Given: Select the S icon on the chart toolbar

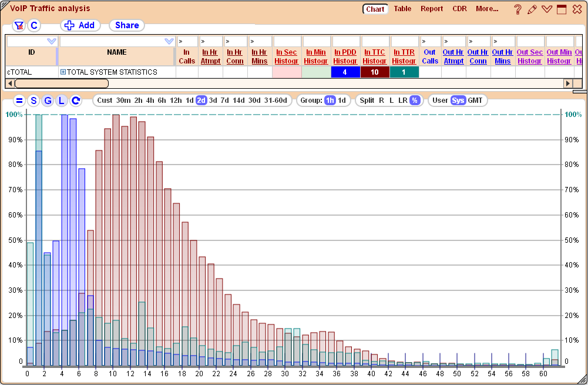Looking at the screenshot, I should pyautogui.click(x=34, y=101).
